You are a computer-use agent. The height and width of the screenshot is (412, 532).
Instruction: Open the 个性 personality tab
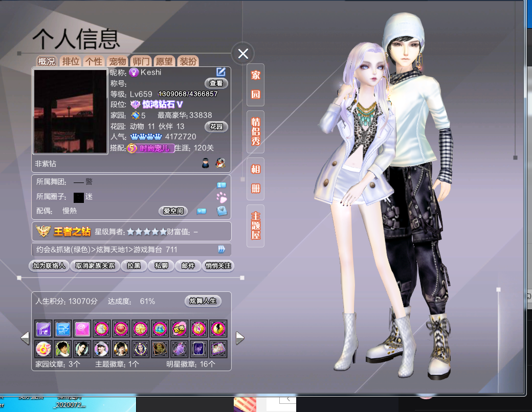pyautogui.click(x=94, y=61)
